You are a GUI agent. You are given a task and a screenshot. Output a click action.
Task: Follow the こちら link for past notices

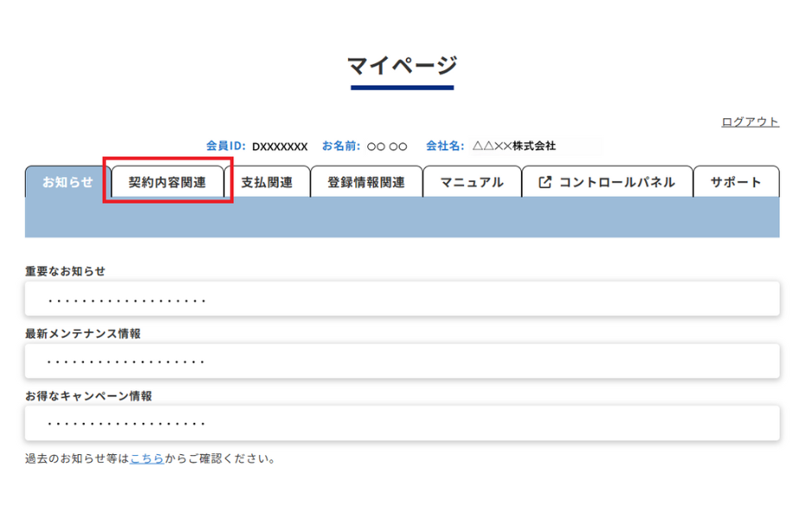point(147,458)
